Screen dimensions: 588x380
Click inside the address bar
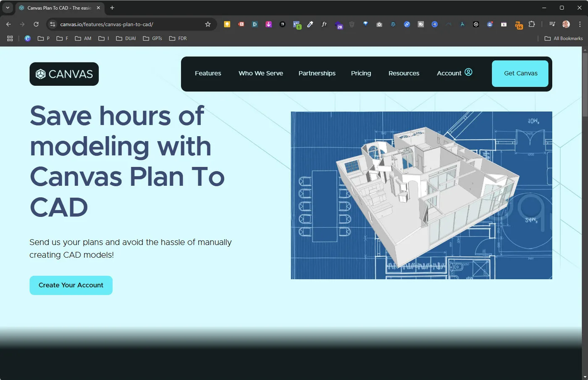[126, 24]
